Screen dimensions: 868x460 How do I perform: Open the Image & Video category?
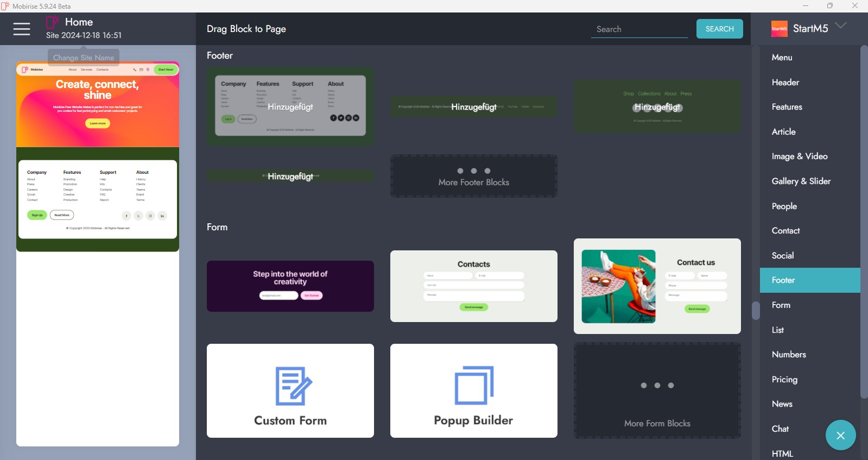point(800,156)
